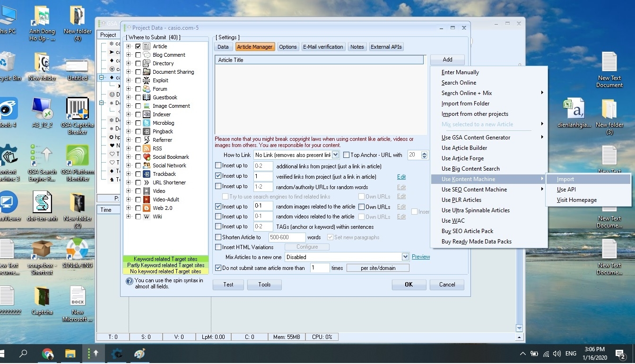Click the Test button
Image resolution: width=635 pixels, height=364 pixels.
(228, 285)
